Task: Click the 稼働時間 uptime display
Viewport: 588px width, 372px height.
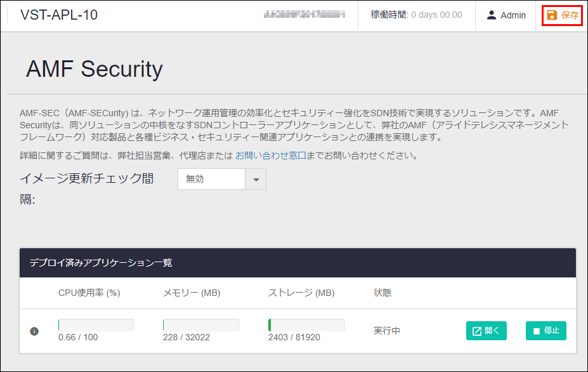Action: coord(416,15)
